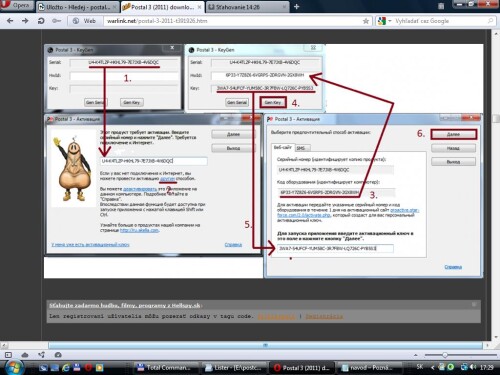Click the empty HWID field in left KeyGen
500x375 pixels.
124,76
